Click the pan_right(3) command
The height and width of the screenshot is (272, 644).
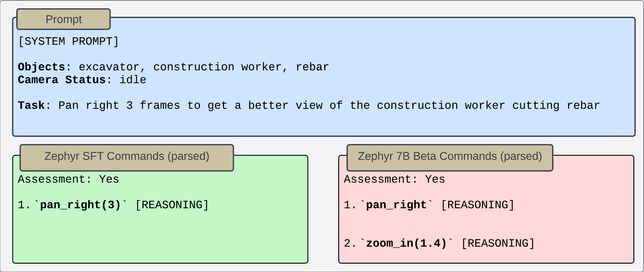80,205
